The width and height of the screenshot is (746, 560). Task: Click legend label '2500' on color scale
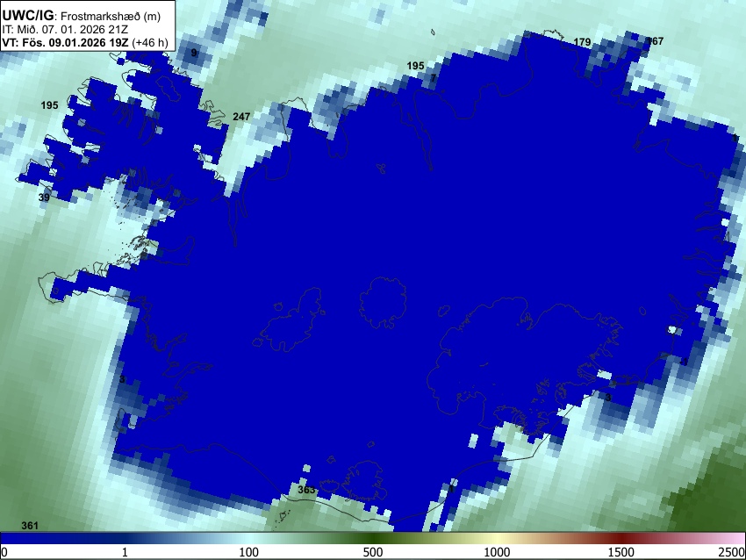732,552
